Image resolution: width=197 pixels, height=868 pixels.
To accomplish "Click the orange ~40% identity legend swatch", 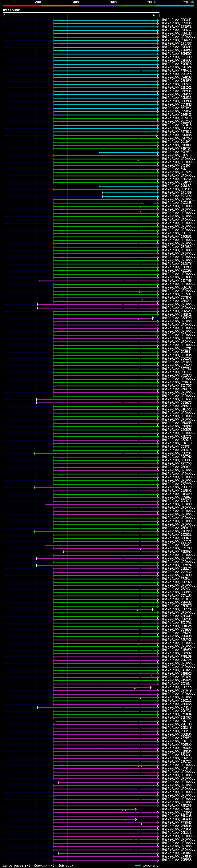I will point(60,6).
